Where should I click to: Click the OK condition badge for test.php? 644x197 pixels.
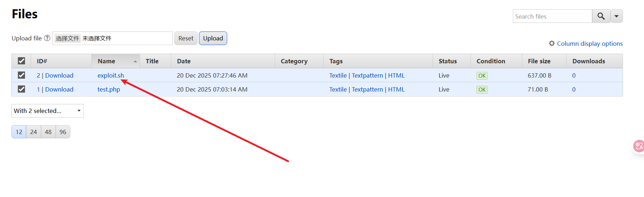click(x=482, y=90)
